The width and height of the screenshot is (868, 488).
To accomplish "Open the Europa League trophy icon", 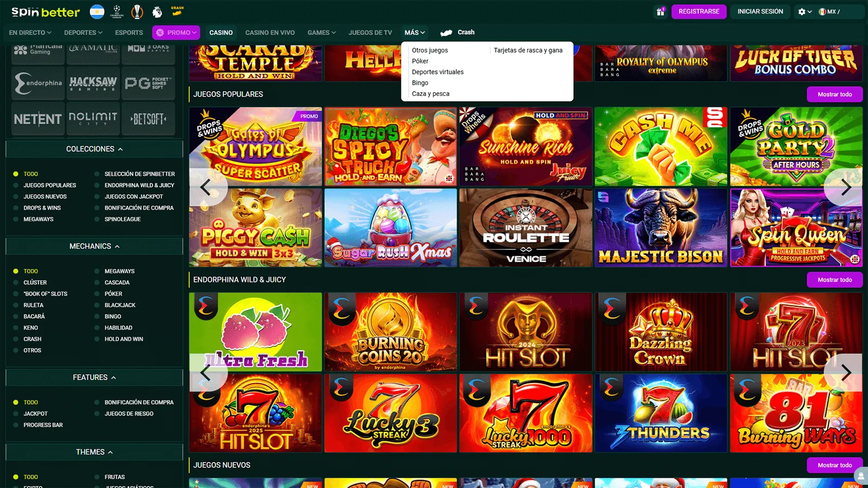I will tap(138, 11).
